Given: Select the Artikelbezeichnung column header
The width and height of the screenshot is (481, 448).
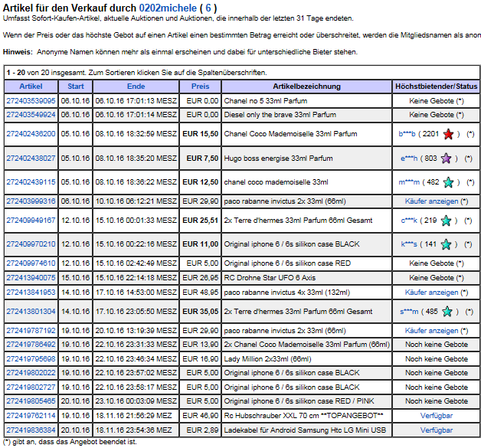Looking at the screenshot, I should click(307, 87).
